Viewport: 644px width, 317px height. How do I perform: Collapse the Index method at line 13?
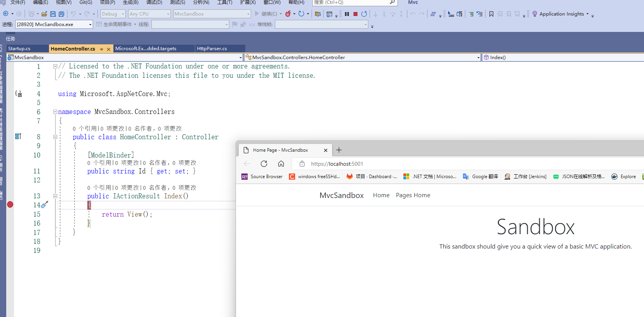pyautogui.click(x=55, y=196)
